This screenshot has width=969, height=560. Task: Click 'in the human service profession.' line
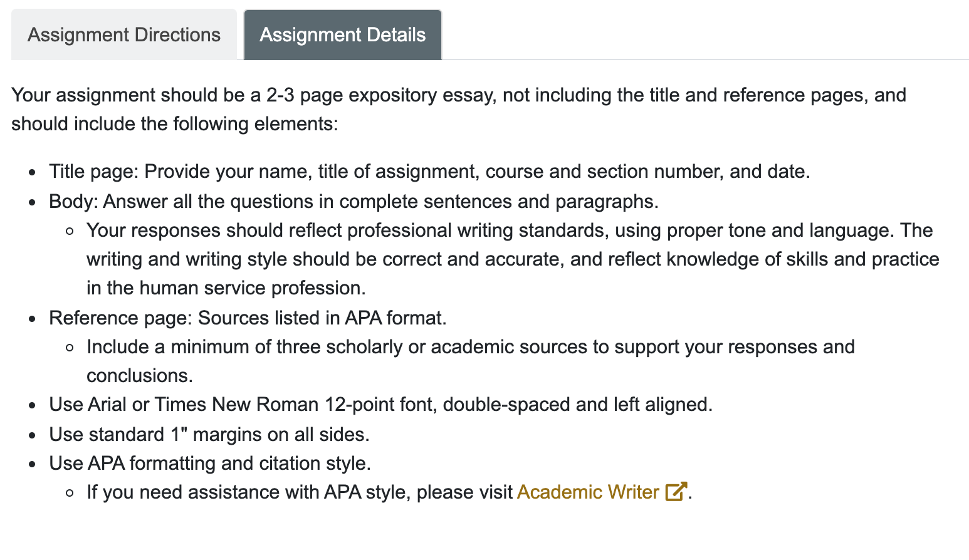[226, 288]
